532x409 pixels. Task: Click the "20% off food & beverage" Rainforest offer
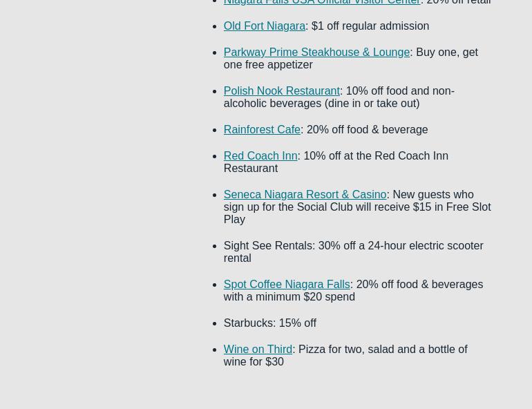point(367,130)
